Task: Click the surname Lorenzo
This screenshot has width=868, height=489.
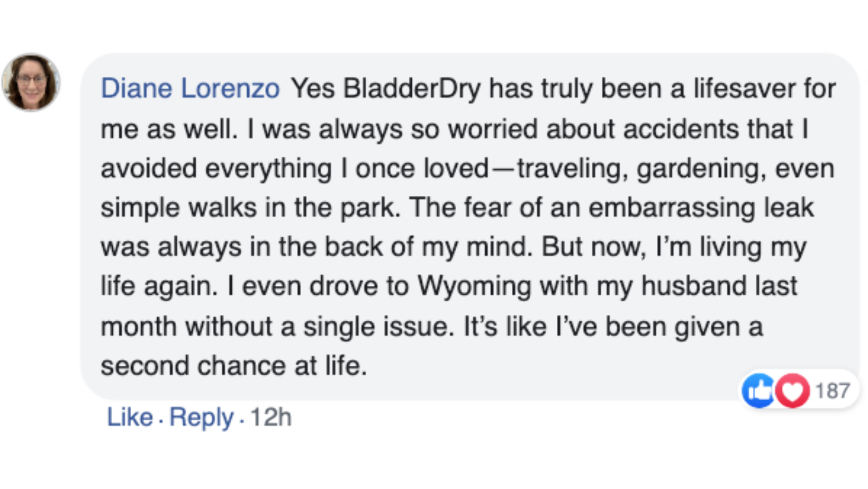Action: (230, 88)
